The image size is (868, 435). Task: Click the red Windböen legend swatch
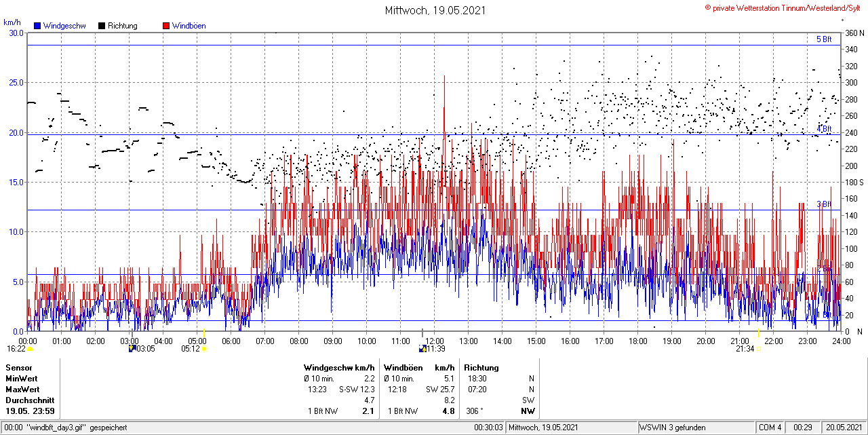166,26
